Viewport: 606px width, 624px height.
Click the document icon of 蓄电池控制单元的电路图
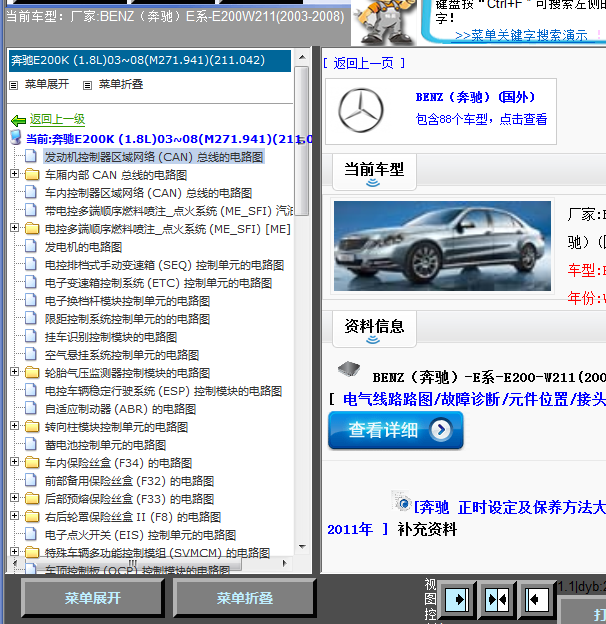click(31, 445)
